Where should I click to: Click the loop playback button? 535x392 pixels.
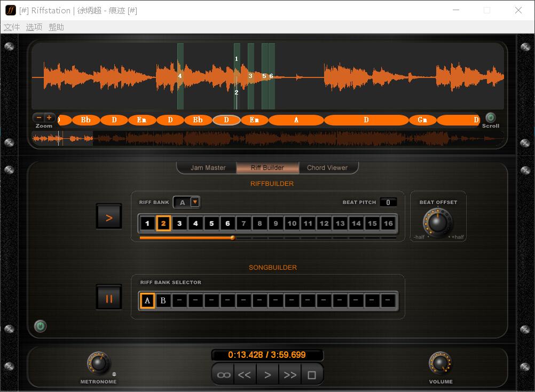224,375
